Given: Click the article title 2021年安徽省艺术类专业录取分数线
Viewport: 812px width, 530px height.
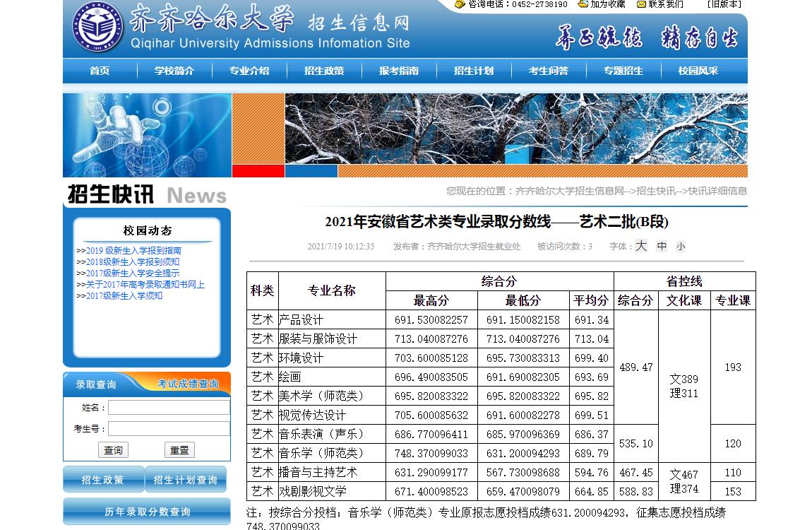Looking at the screenshot, I should 496,222.
